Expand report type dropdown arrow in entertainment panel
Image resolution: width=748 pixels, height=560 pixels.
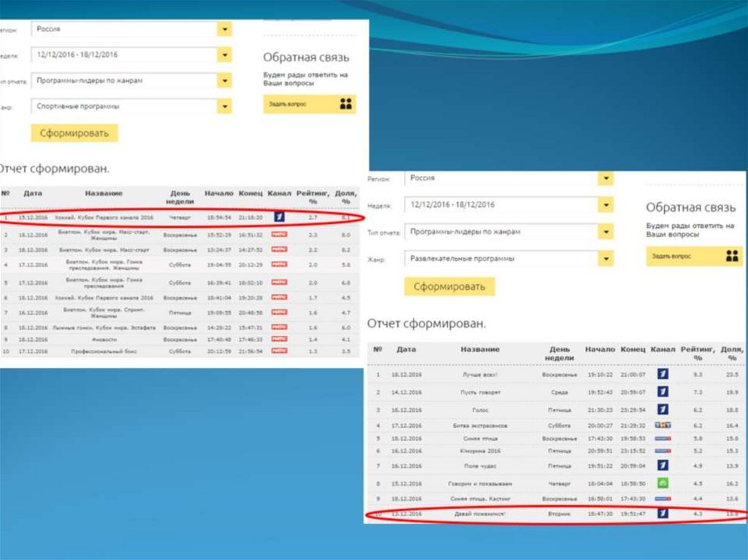(606, 232)
